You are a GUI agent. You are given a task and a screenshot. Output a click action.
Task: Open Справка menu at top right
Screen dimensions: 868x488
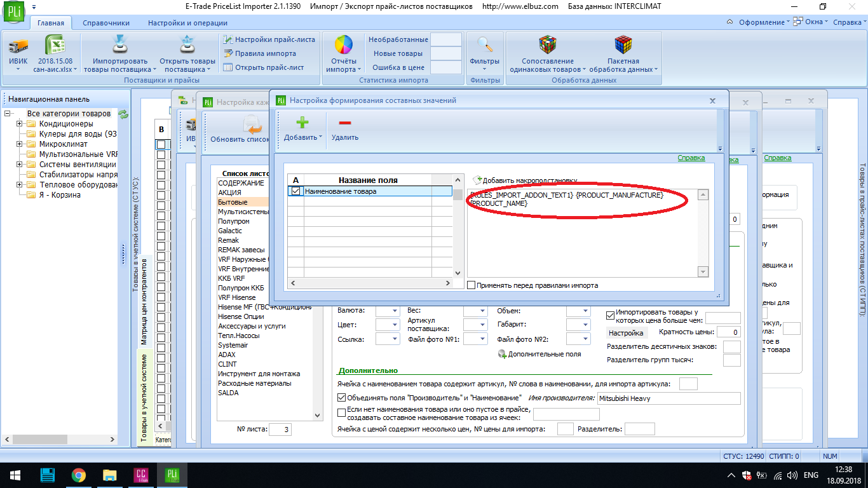click(x=849, y=22)
